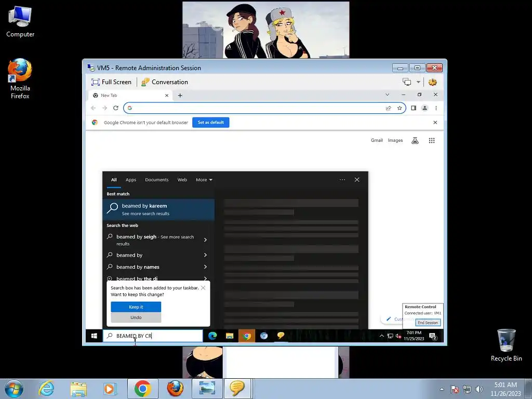Click Chrome back navigation arrow
The image size is (532, 399).
(94, 108)
